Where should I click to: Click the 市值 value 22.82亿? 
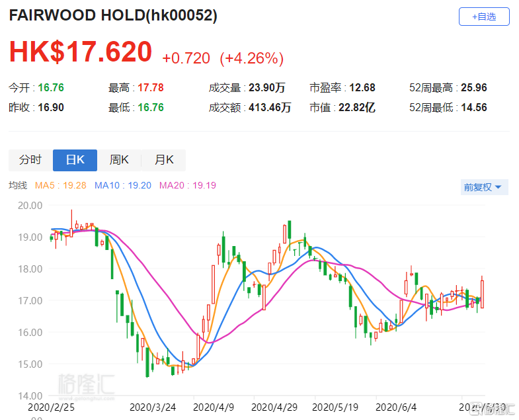pos(357,108)
